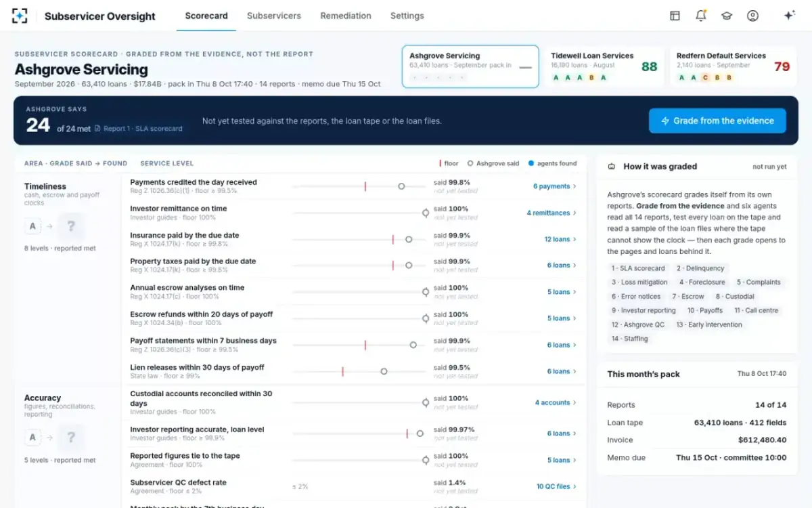
Task: Select the Ashgrove Servicing scorecard card
Action: coord(470,66)
